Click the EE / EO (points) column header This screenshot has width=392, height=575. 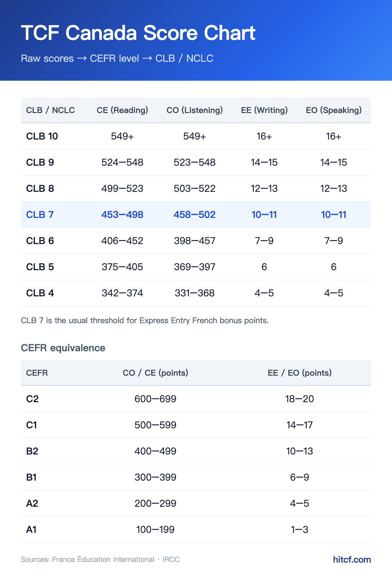(300, 373)
